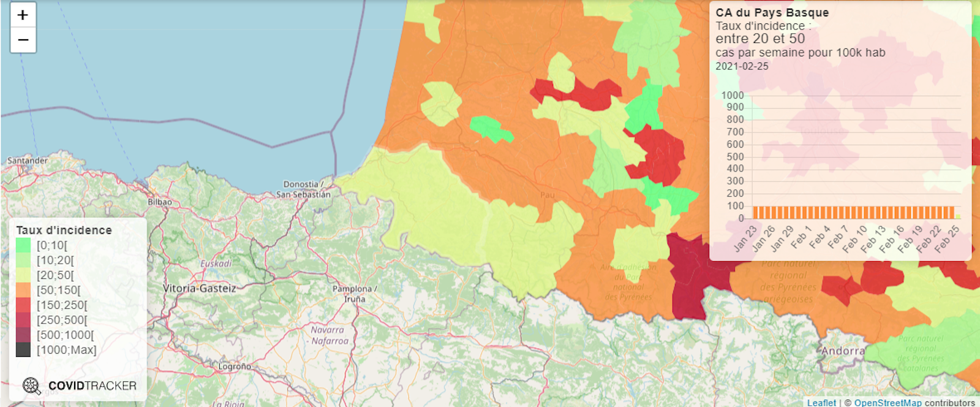The width and height of the screenshot is (980, 407).
Task: Open the Leaflet attribution link
Action: [x=821, y=402]
